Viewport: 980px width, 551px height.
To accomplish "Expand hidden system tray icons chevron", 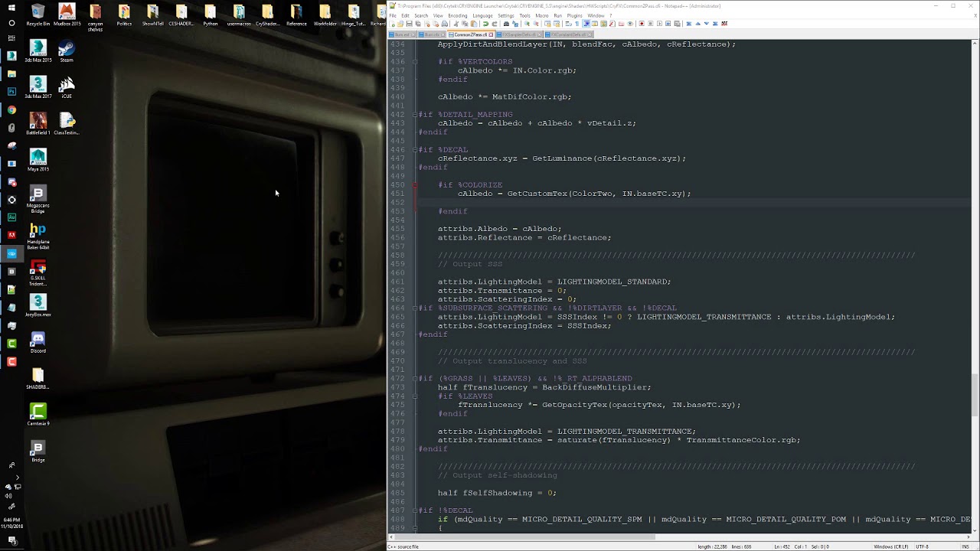I will 18,477.
